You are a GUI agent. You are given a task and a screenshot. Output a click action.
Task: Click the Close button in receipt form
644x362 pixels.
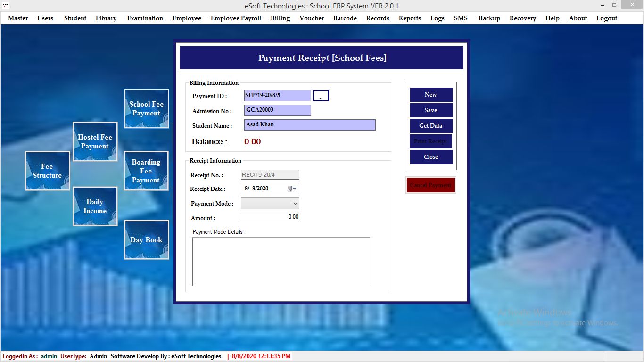pos(431,157)
